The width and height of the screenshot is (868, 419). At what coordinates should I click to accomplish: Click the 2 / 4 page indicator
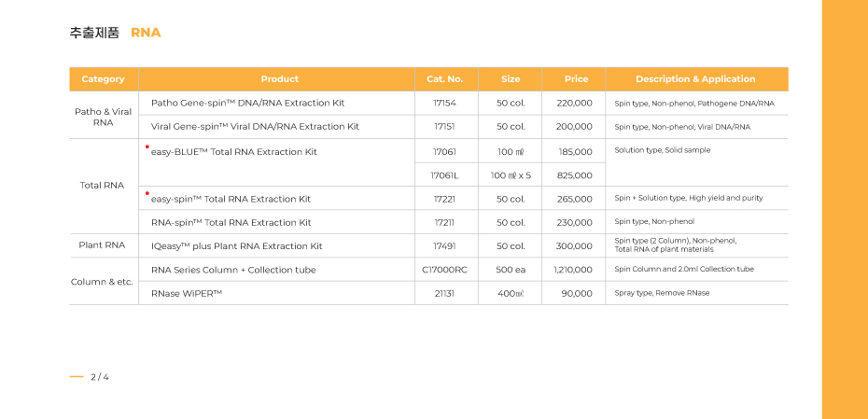pyautogui.click(x=100, y=377)
